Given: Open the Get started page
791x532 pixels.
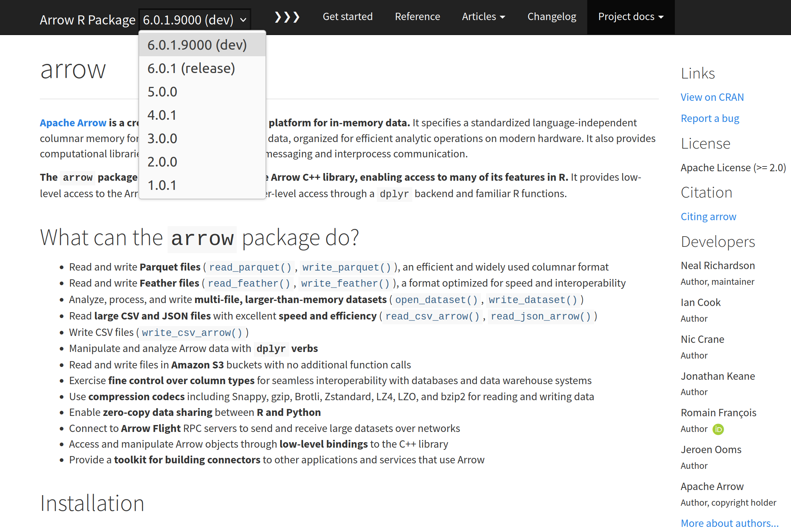Looking at the screenshot, I should pos(348,17).
